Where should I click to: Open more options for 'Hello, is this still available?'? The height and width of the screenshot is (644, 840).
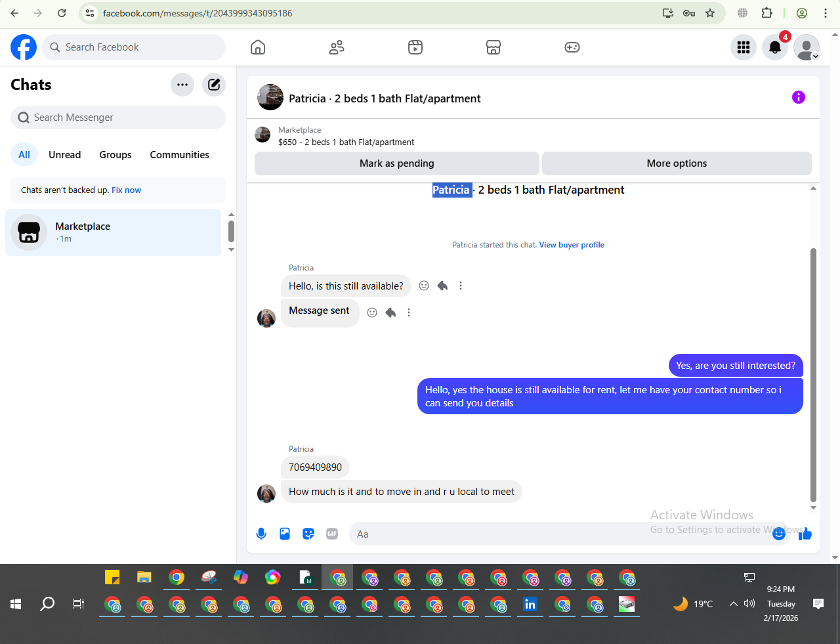(x=461, y=286)
